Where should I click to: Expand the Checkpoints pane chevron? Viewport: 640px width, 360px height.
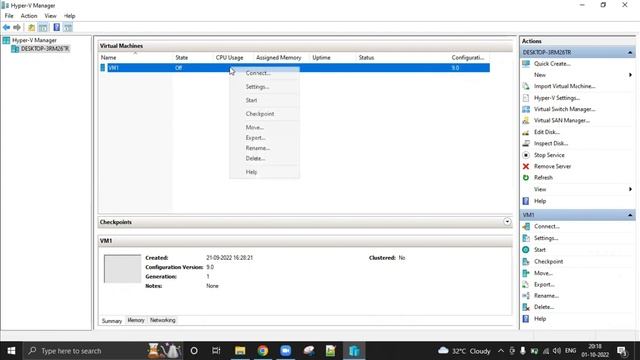tap(507, 222)
